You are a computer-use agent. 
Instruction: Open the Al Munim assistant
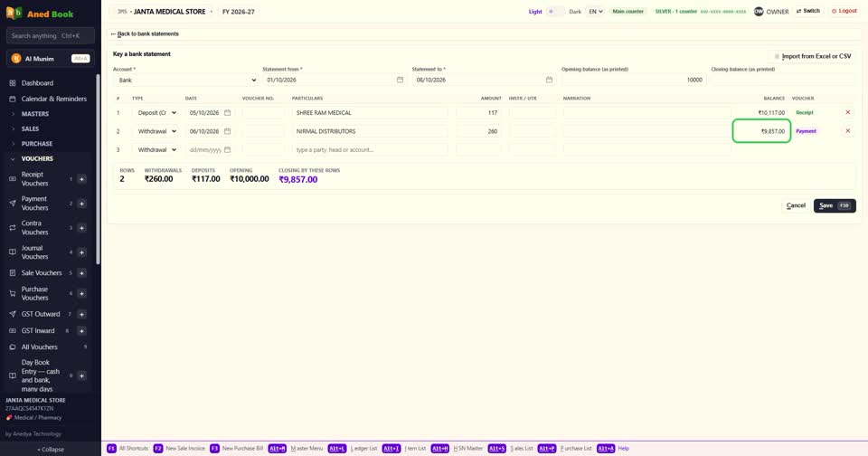click(51, 58)
